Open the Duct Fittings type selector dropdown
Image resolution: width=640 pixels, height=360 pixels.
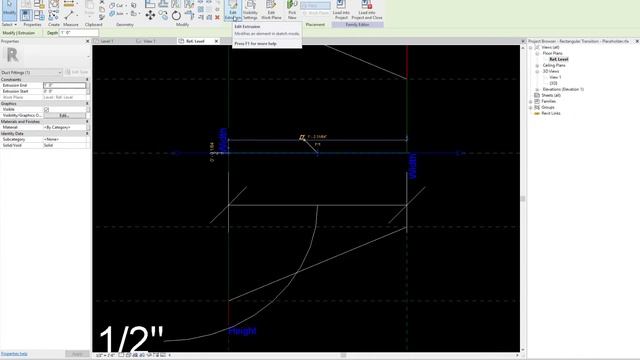pos(31,72)
